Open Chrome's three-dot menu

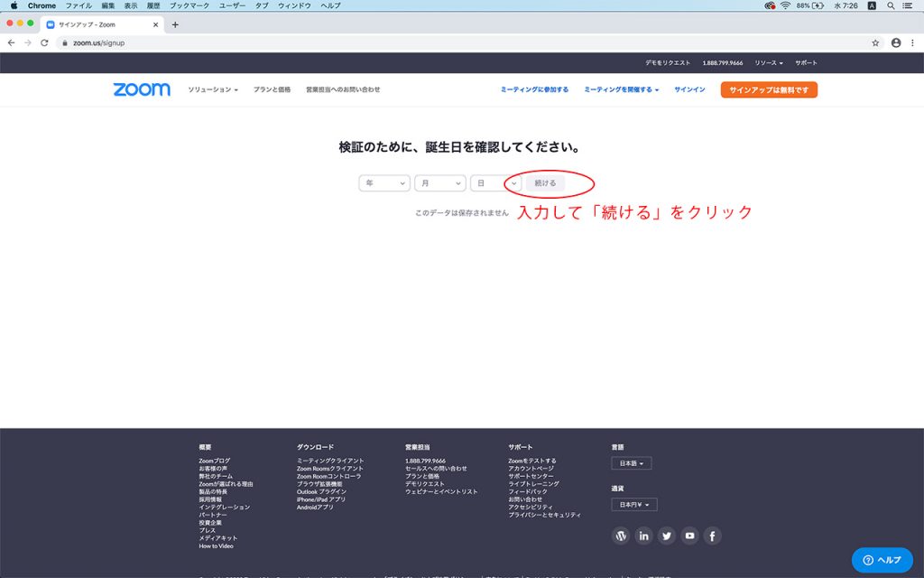click(912, 43)
